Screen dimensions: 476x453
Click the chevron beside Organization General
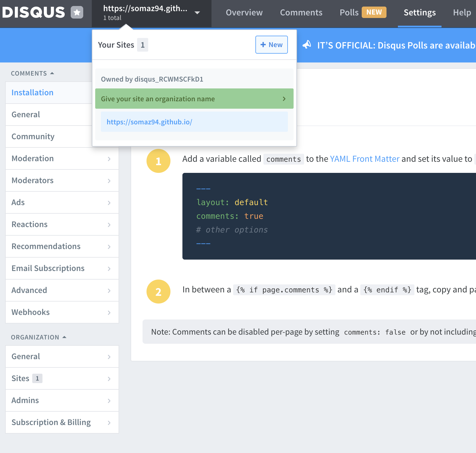(109, 357)
